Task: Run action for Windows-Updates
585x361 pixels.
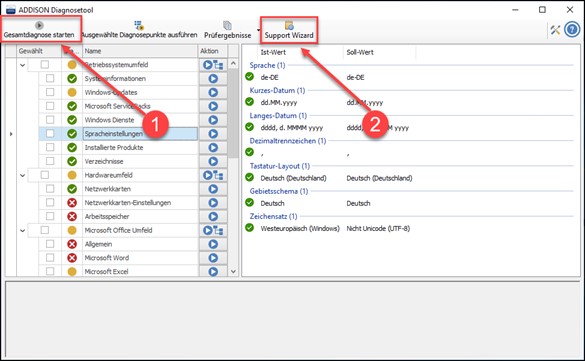Action: [213, 92]
